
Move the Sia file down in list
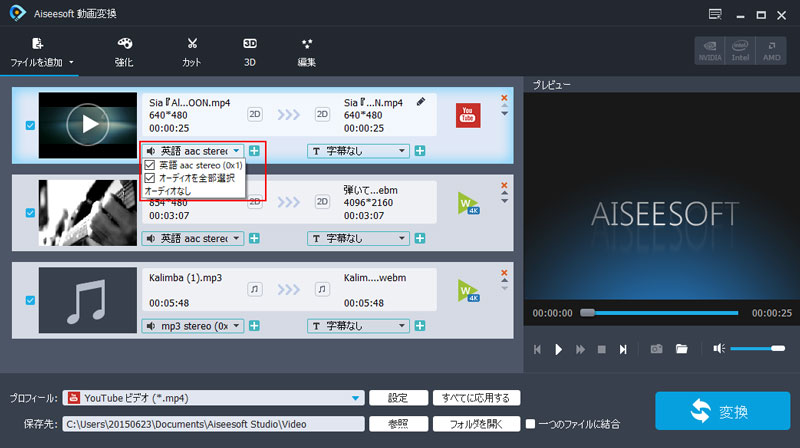(504, 114)
